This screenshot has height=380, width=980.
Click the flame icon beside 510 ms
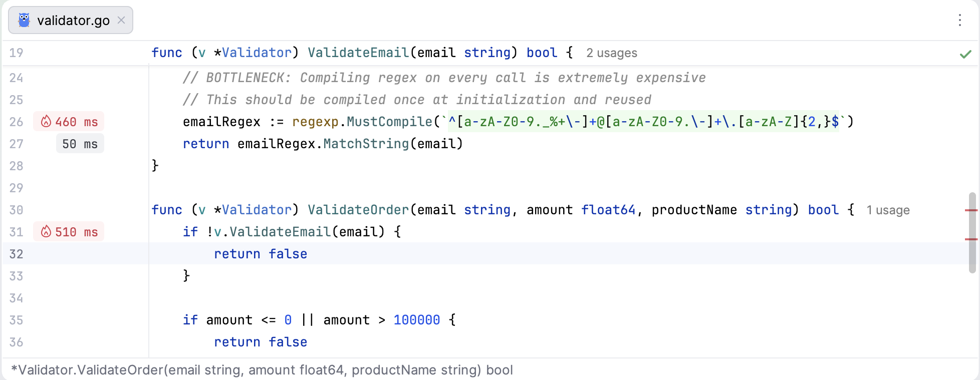(46, 232)
